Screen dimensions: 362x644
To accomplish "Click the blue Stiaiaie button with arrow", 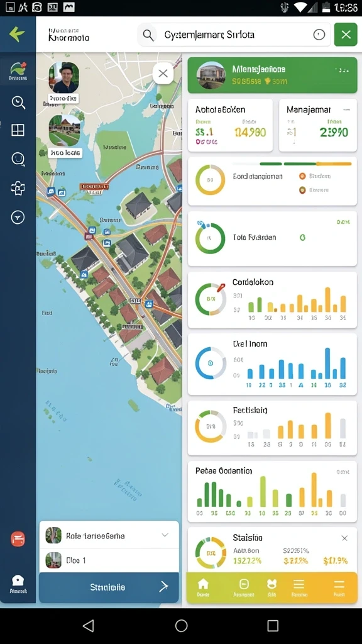I will pos(109,587).
